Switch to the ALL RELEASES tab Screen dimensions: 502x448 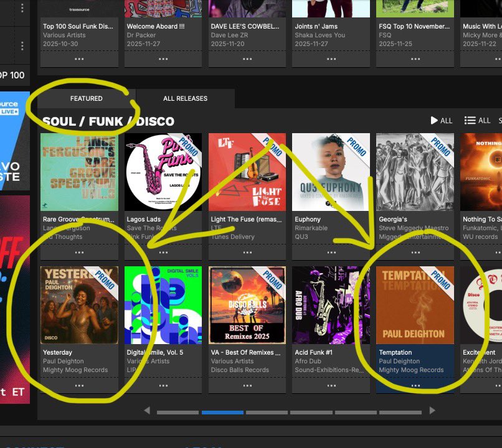coord(185,98)
